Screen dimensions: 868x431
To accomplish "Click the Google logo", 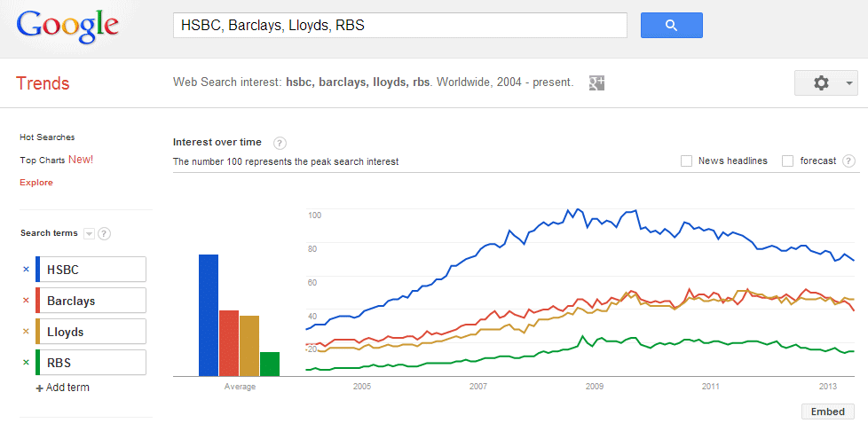I will [67, 27].
